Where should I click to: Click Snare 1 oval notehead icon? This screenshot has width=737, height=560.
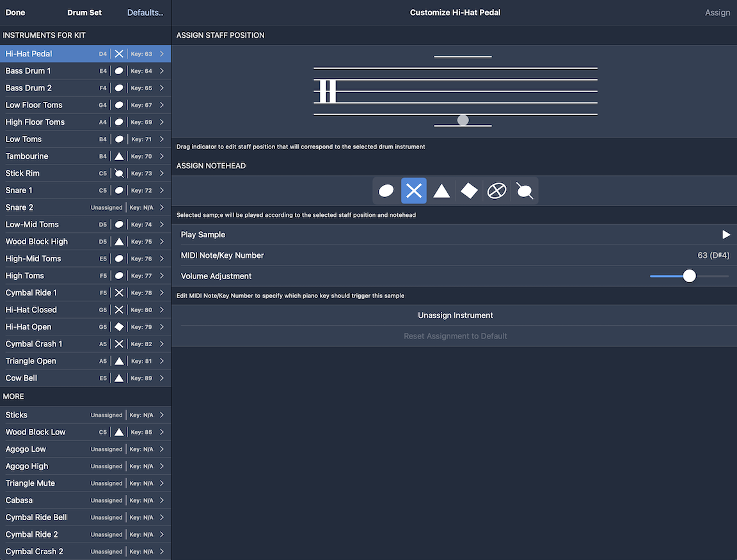tap(119, 191)
